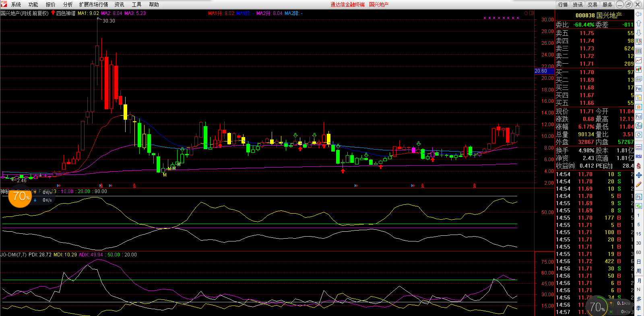Open the 扩展市场行情 menu
Viewport: 644px width, 316px height.
pos(94,4)
